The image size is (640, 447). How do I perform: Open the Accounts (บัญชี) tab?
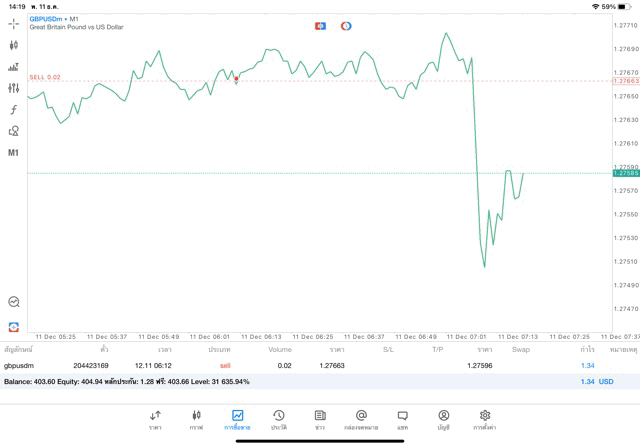[443, 419]
